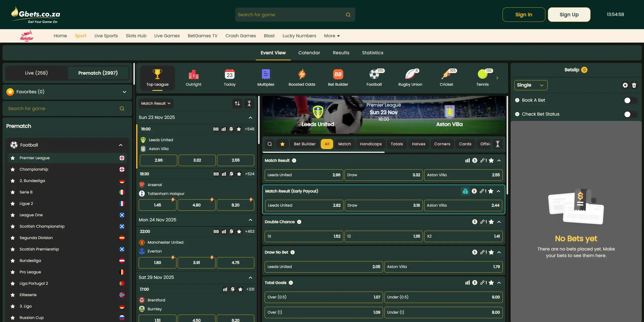This screenshot has height=322, width=644.
Task: Open the Single bet type dropdown
Action: point(530,85)
